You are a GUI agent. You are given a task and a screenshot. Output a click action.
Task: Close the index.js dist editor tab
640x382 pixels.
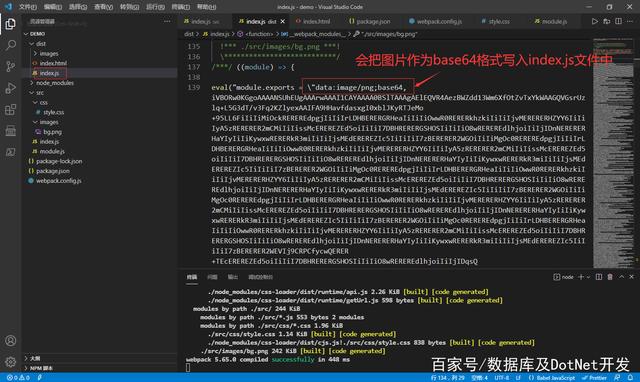pyautogui.click(x=282, y=21)
